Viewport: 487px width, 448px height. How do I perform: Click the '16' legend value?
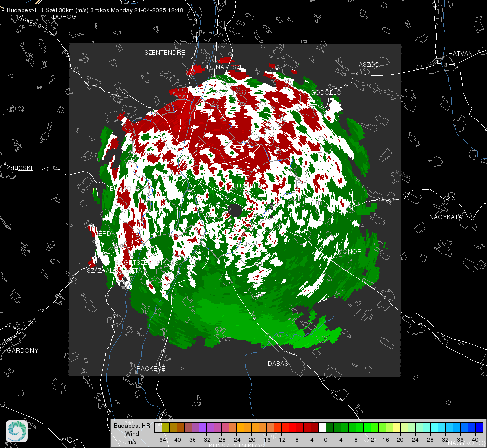click(386, 440)
